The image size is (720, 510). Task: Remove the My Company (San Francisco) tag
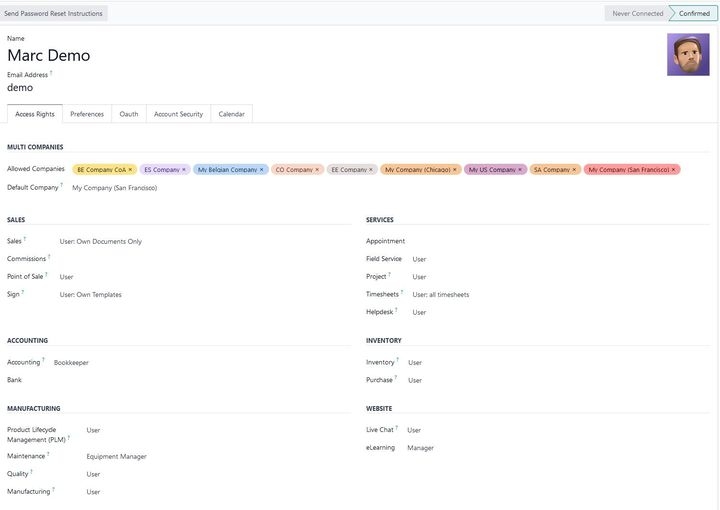[674, 170]
